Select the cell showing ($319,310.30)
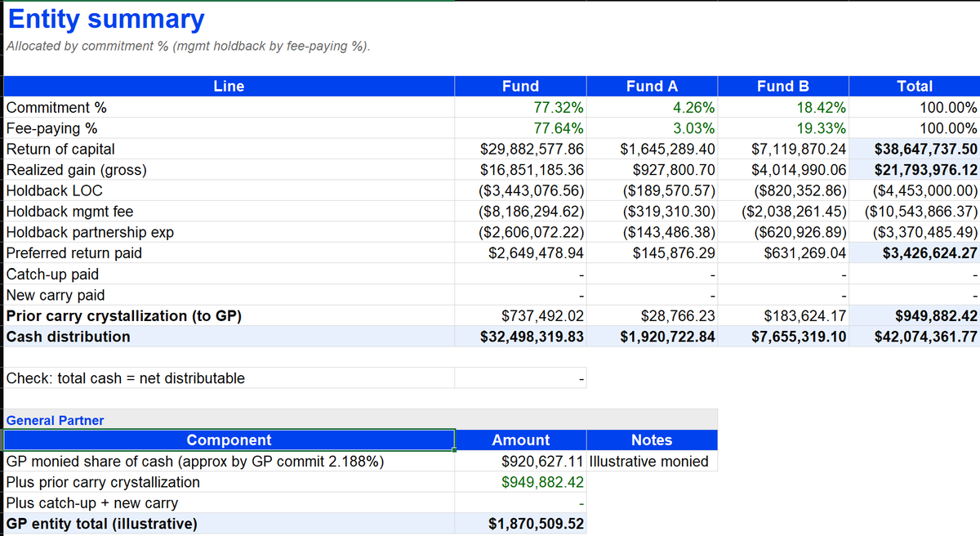The image size is (980, 536). click(x=652, y=212)
